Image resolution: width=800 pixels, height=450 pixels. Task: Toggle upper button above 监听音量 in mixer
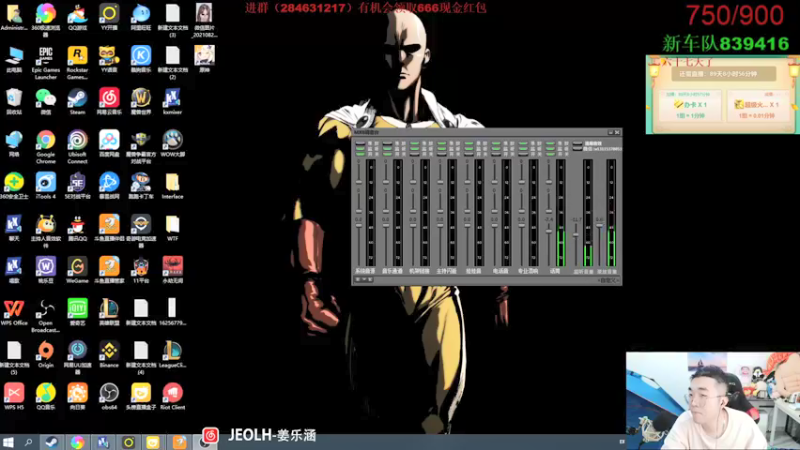(x=577, y=144)
